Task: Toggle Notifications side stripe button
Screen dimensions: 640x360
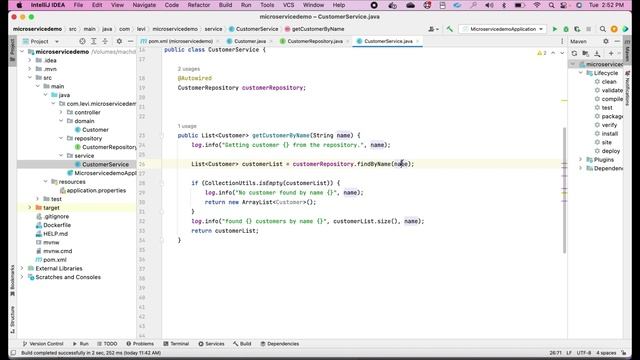Action: tap(627, 88)
